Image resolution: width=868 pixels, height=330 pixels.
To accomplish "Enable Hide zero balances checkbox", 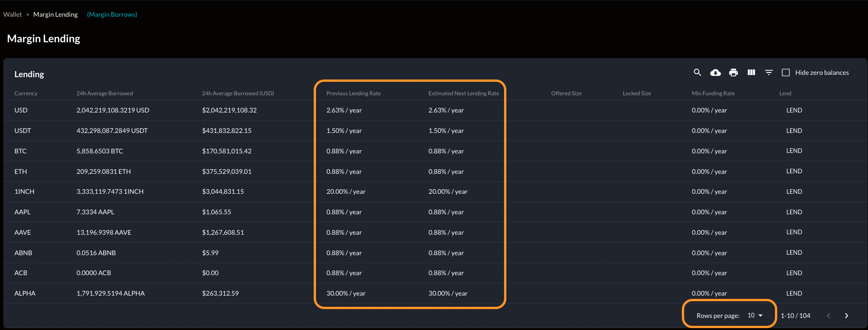I will [x=786, y=73].
